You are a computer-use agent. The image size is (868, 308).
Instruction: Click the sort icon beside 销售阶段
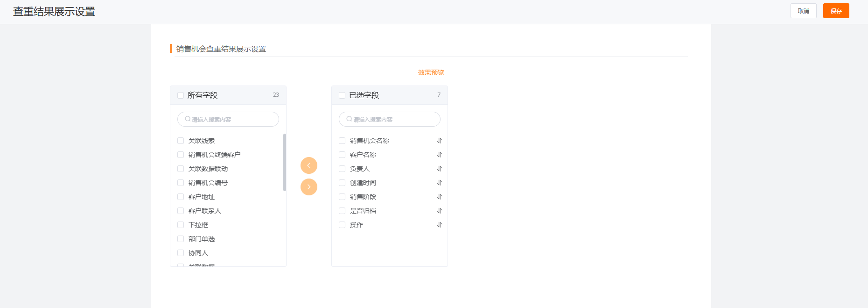tap(439, 197)
